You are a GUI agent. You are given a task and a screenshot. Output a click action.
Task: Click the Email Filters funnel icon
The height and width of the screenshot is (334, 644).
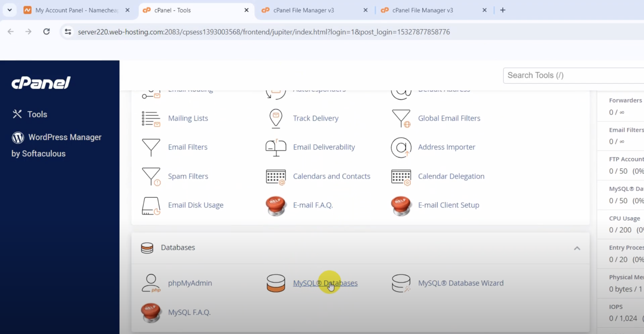(151, 147)
